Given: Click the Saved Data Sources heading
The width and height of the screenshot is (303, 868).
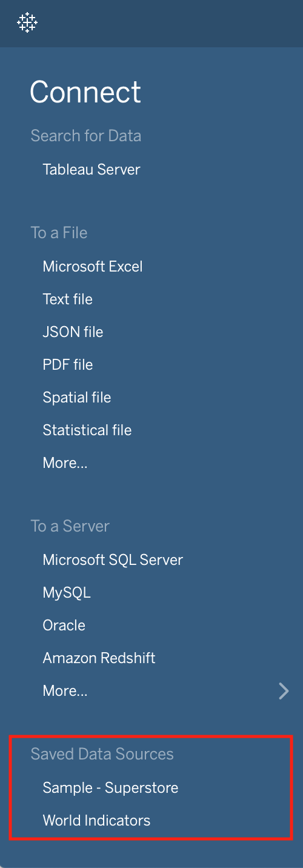Looking at the screenshot, I should tap(102, 754).
